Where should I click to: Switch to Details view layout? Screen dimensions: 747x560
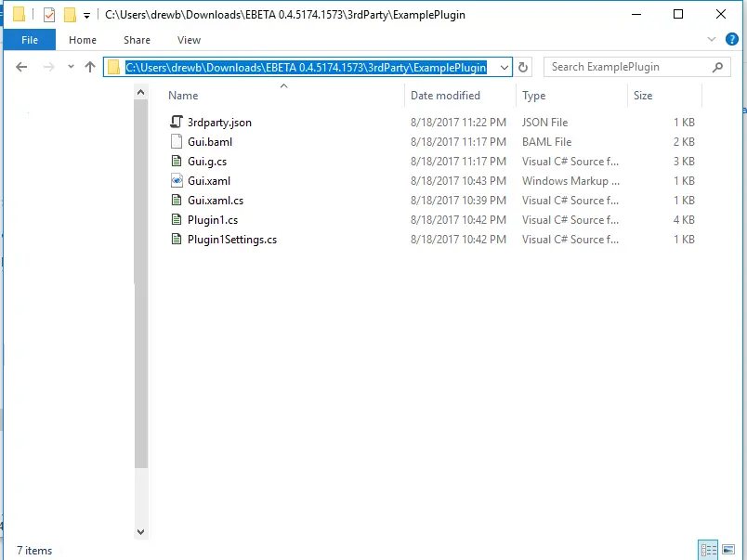[708, 551]
